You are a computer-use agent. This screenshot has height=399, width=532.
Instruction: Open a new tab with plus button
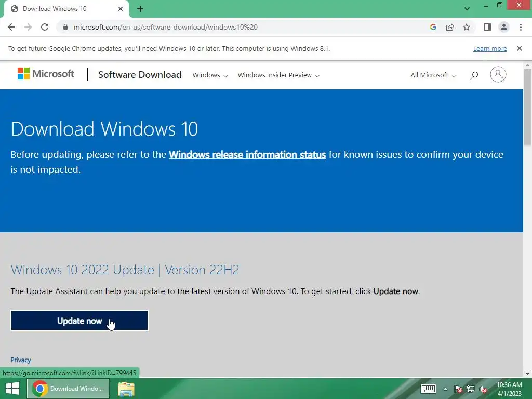[140, 9]
